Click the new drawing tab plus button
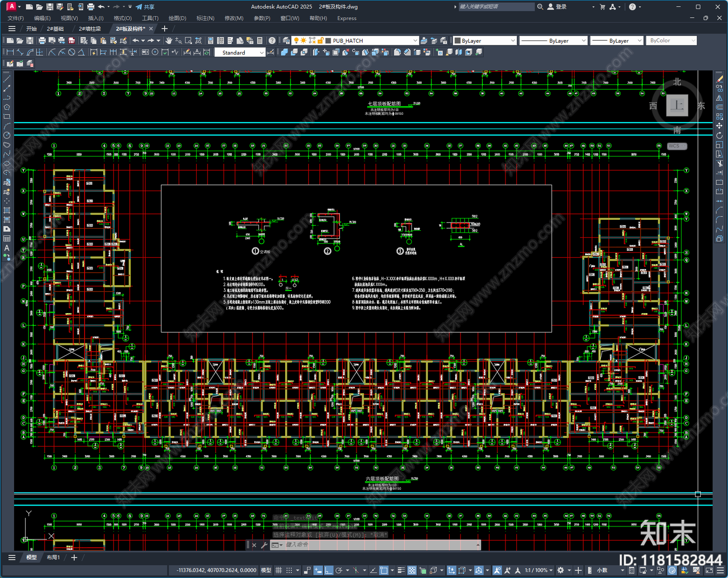728x578 pixels. pos(165,29)
